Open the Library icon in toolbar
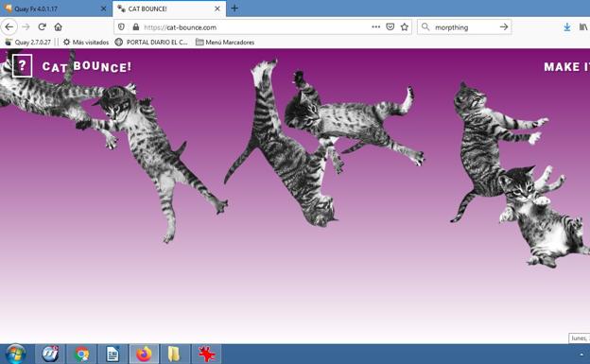This screenshot has height=364, width=590. click(583, 27)
